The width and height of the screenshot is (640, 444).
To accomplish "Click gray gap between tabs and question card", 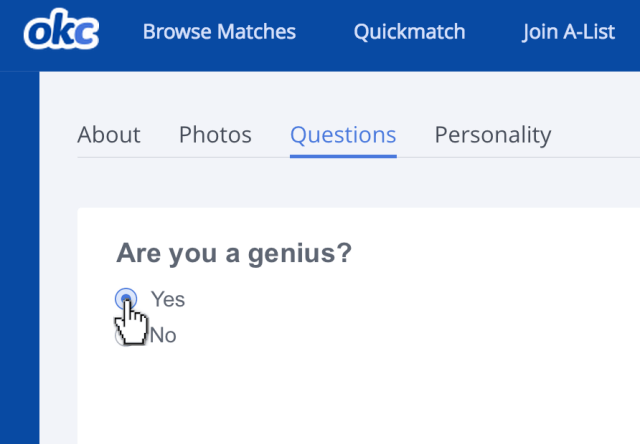I will coord(340,183).
